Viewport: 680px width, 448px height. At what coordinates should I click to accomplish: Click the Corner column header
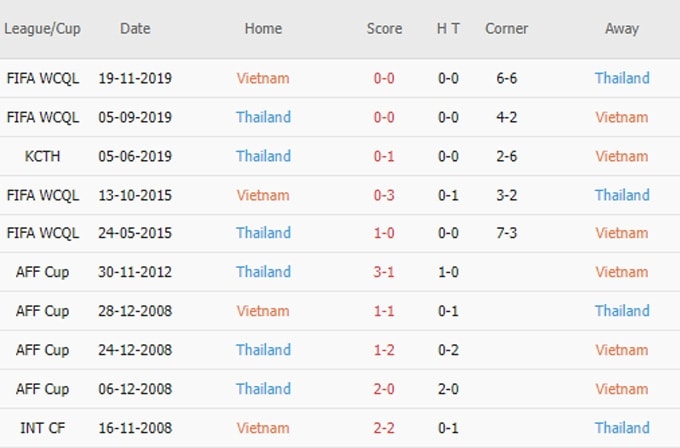(507, 29)
